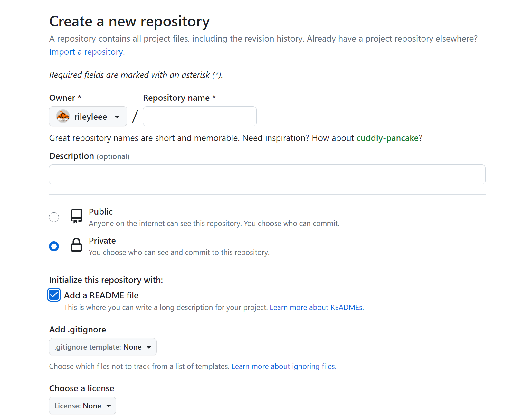The image size is (531, 420).
Task: Select the Public visibility radio button
Action: (54, 217)
